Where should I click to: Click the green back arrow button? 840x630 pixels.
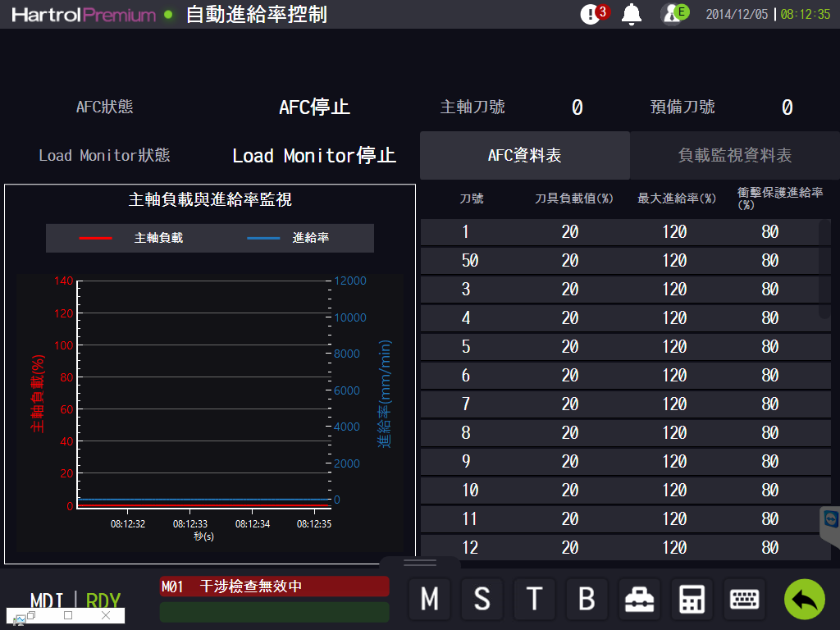point(804,599)
